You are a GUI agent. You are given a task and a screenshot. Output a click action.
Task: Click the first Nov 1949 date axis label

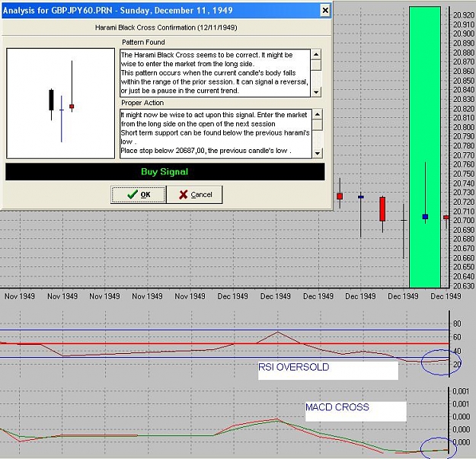20,296
